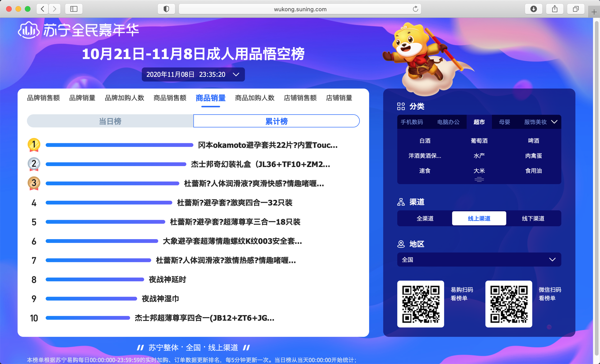
Task: Click the 易购扫码 QR code
Action: coord(421,304)
